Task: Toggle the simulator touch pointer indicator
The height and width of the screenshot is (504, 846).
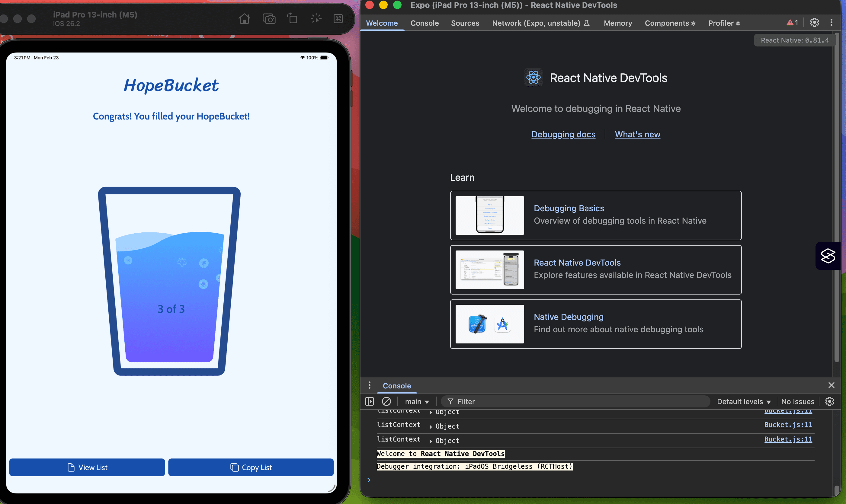Action: [316, 19]
